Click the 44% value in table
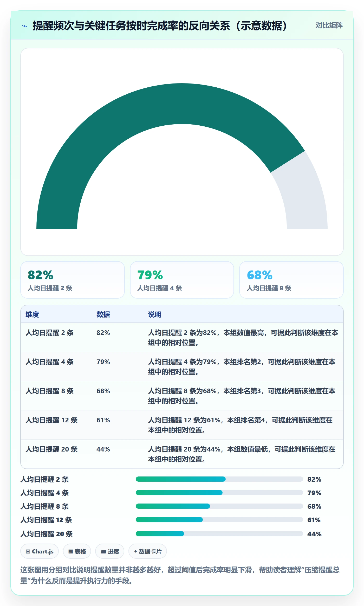The width and height of the screenshot is (364, 606). coord(103,449)
